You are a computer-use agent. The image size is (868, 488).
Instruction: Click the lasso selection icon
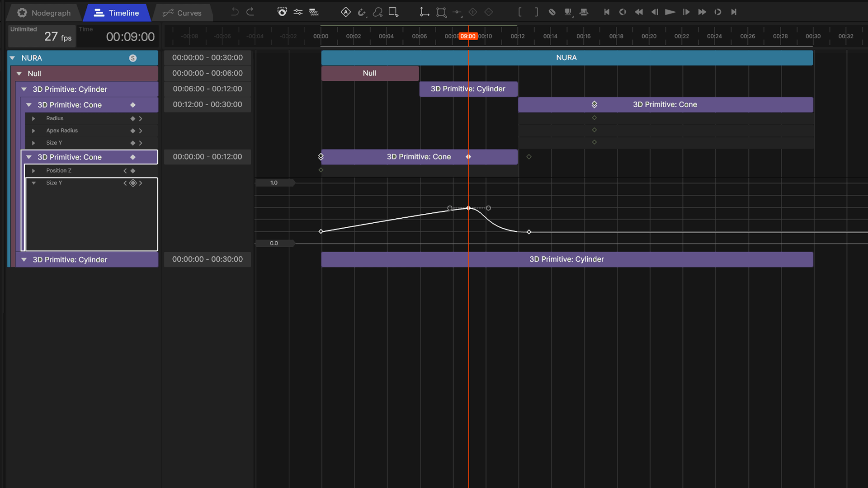click(x=377, y=12)
